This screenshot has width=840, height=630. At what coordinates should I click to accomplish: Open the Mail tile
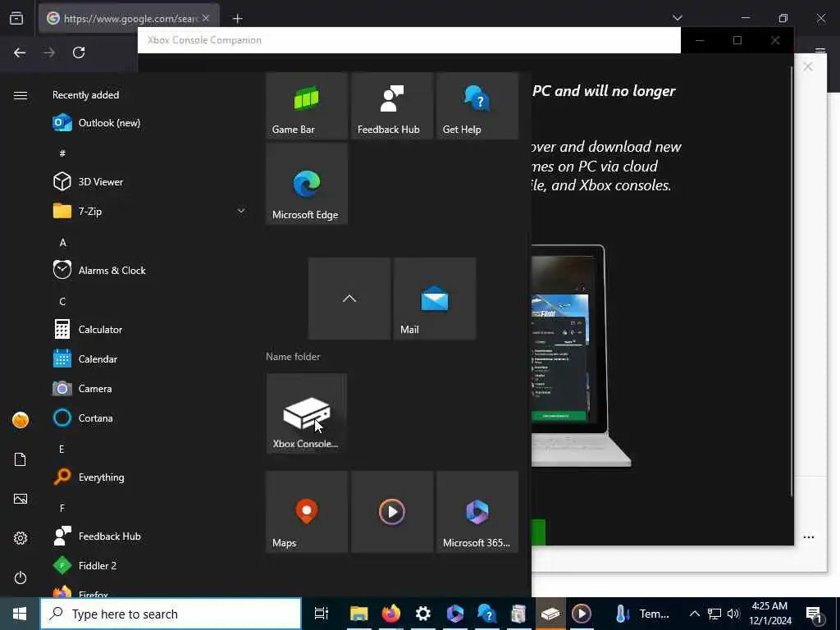pos(435,299)
